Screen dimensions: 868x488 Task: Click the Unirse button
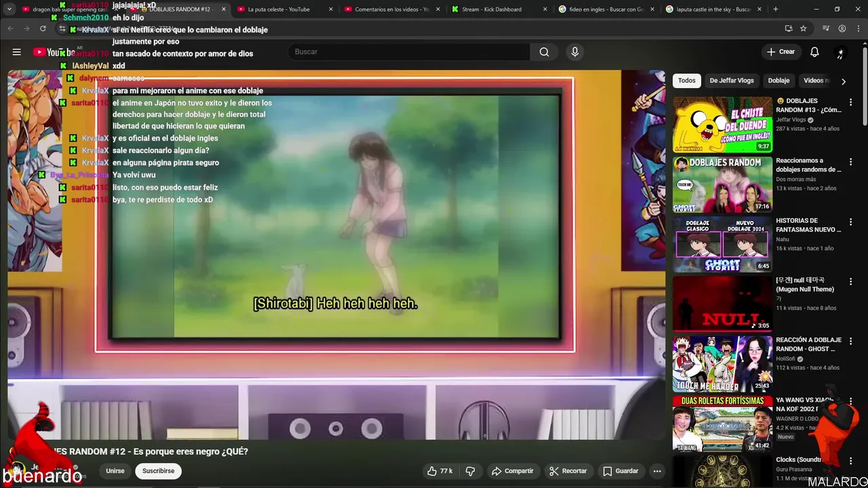pos(115,471)
